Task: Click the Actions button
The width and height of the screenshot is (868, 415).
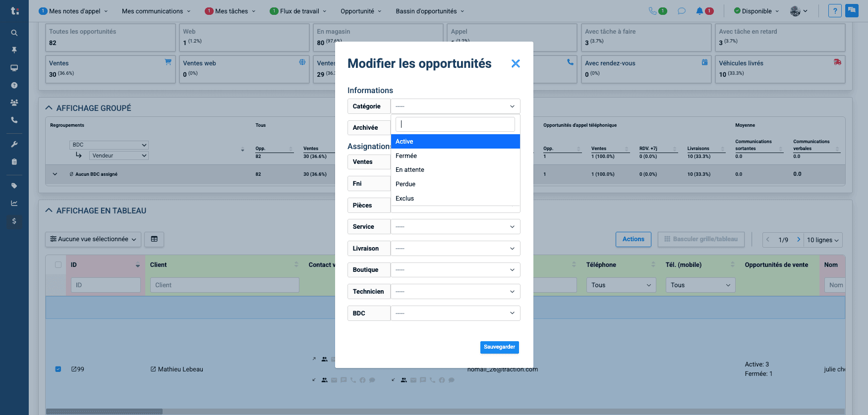Action: (x=634, y=239)
